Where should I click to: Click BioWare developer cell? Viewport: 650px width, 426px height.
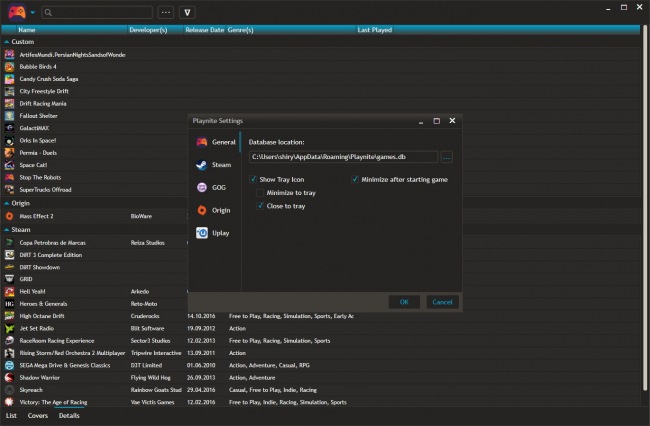pyautogui.click(x=141, y=216)
